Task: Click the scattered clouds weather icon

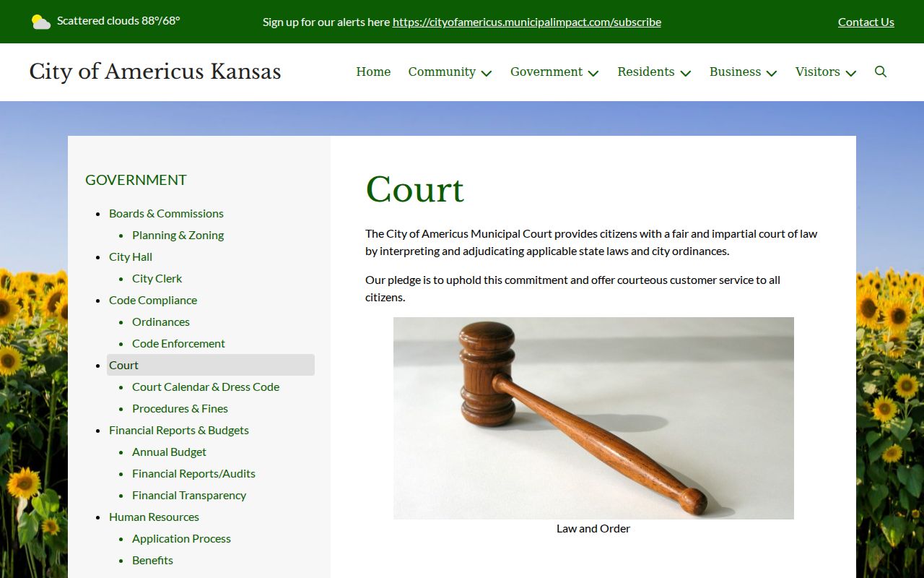Action: tap(40, 22)
